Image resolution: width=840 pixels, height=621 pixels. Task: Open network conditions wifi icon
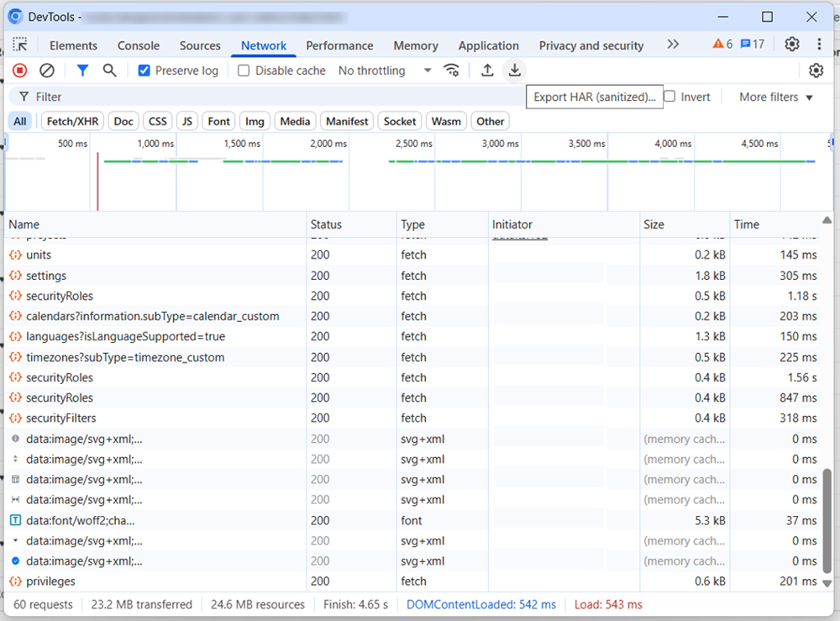tap(452, 71)
